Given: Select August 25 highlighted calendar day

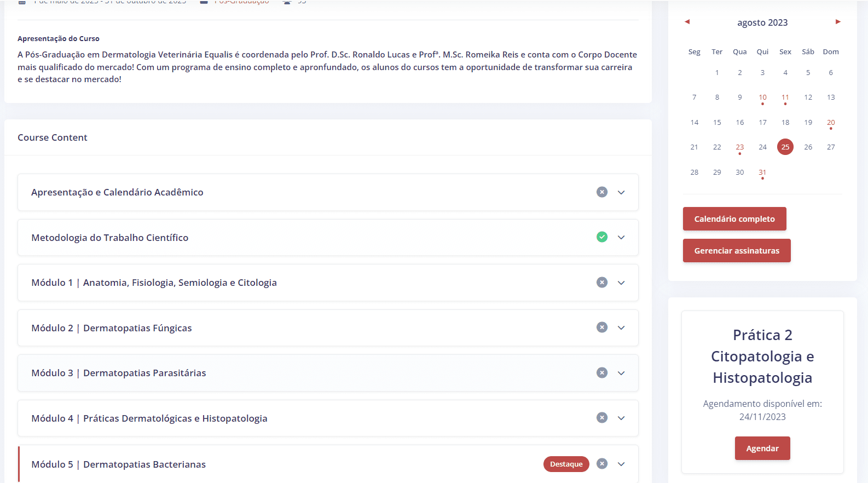Looking at the screenshot, I should (785, 147).
